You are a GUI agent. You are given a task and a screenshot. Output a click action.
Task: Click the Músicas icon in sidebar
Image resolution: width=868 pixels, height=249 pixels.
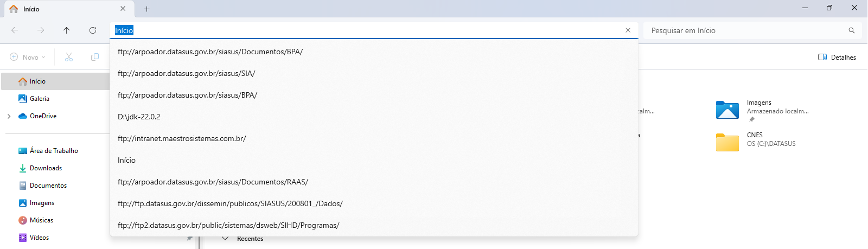pos(23,220)
